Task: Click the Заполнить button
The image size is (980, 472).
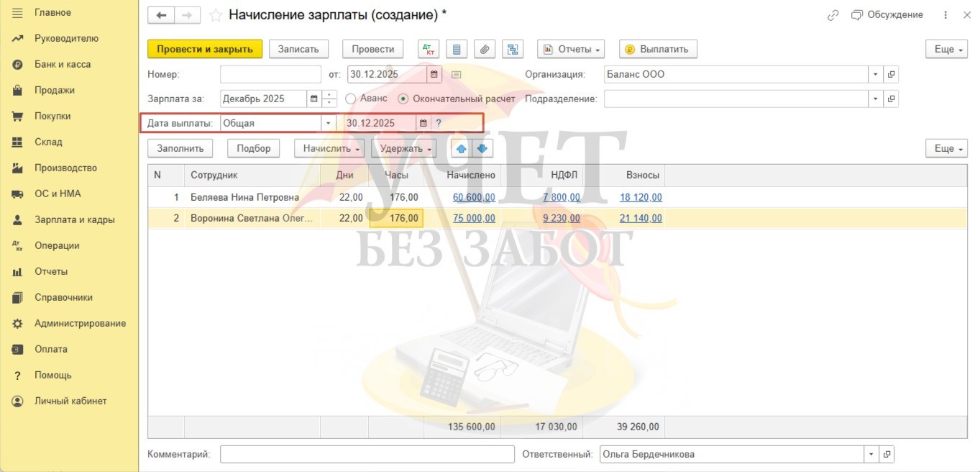Action: (180, 148)
